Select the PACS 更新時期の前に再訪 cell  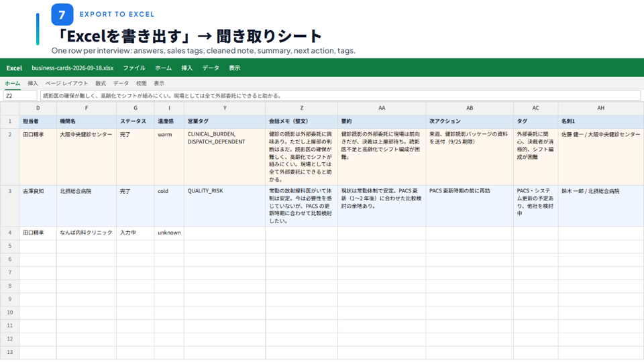pyautogui.click(x=470, y=206)
